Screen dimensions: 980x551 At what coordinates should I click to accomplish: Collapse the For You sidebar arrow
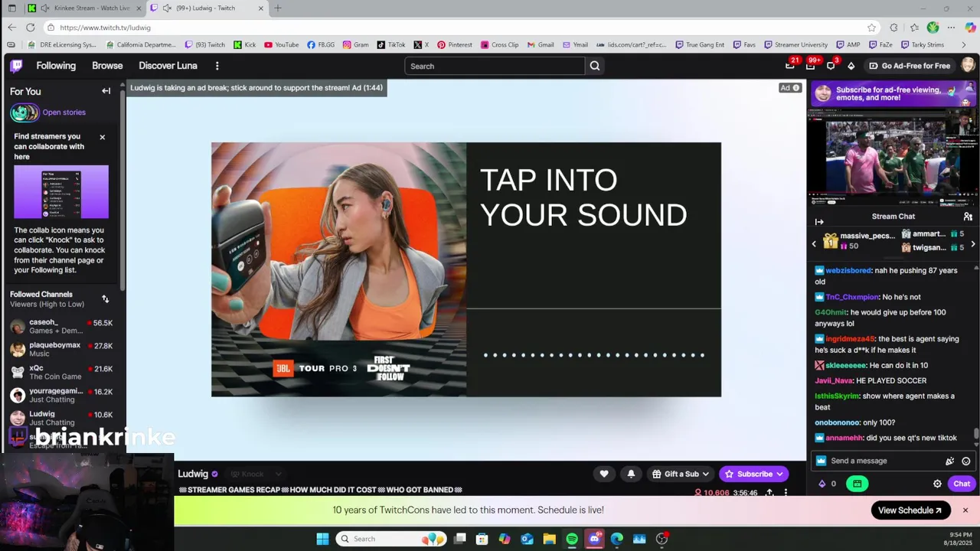click(106, 91)
